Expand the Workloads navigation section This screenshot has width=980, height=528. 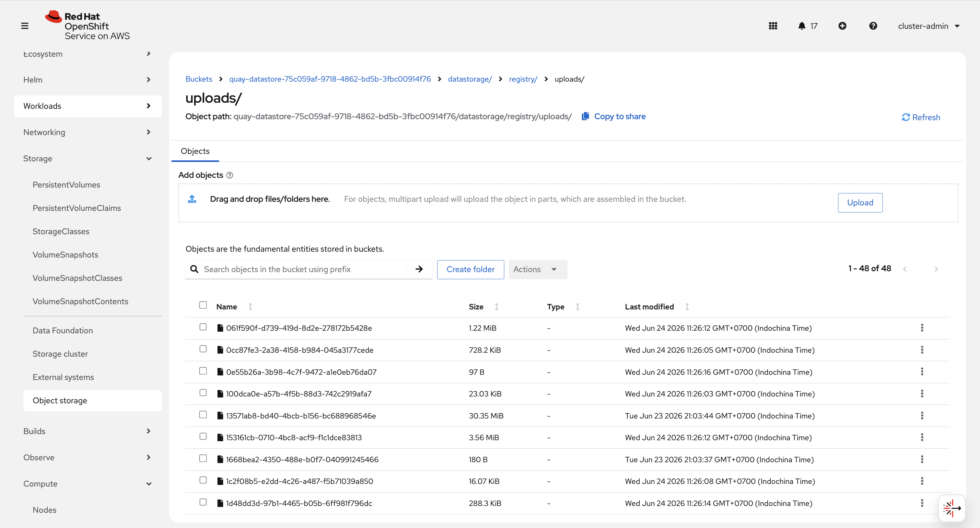(88, 106)
